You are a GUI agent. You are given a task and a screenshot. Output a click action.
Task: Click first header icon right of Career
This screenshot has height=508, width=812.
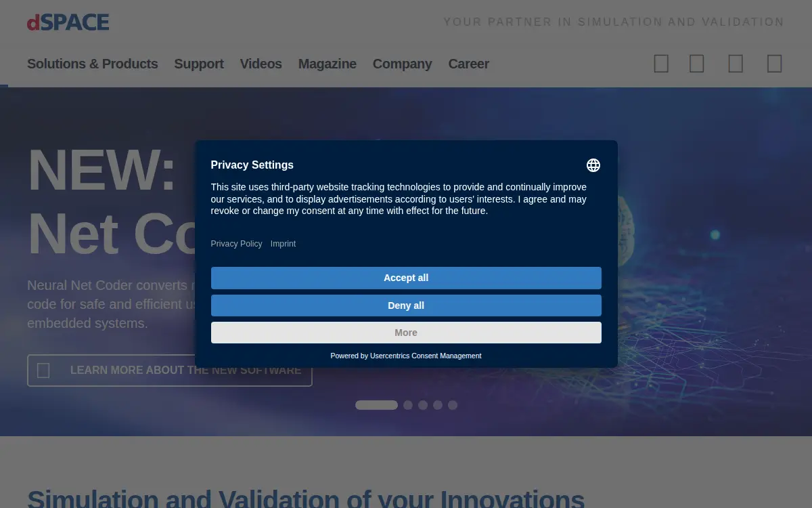click(x=661, y=64)
